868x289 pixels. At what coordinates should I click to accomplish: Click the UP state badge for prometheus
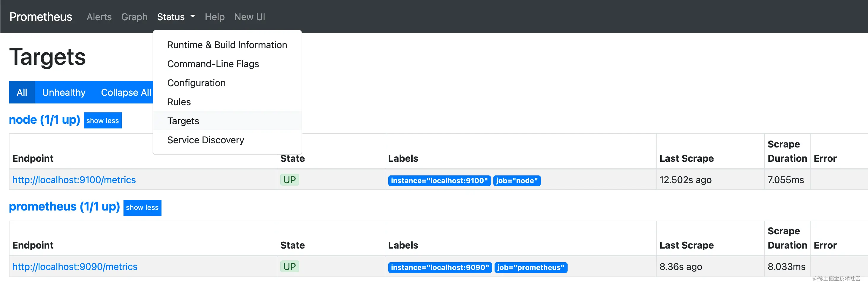289,267
